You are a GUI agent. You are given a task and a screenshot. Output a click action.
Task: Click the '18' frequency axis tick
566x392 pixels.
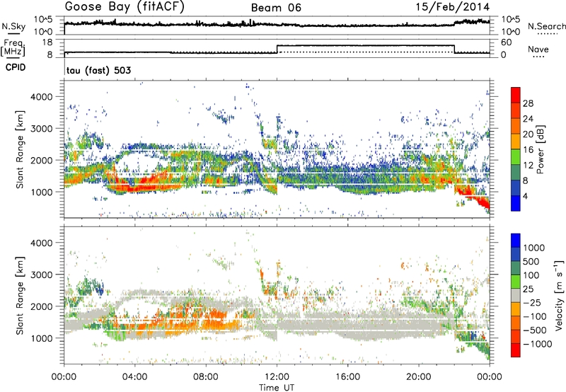pos(47,42)
